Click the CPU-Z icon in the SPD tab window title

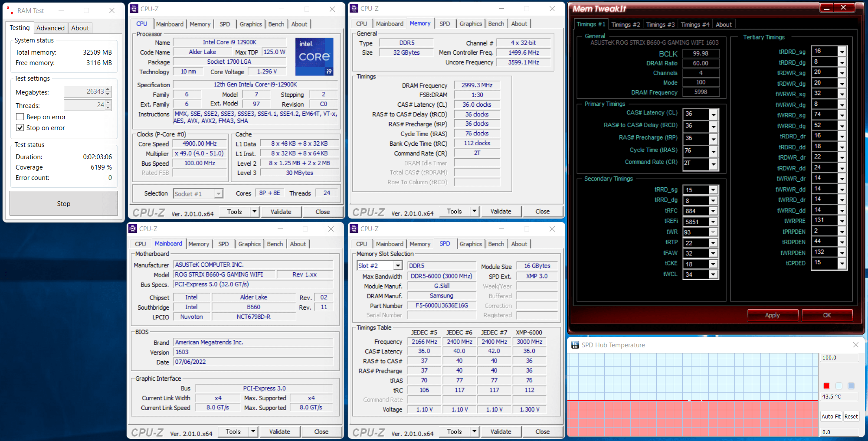pyautogui.click(x=354, y=229)
